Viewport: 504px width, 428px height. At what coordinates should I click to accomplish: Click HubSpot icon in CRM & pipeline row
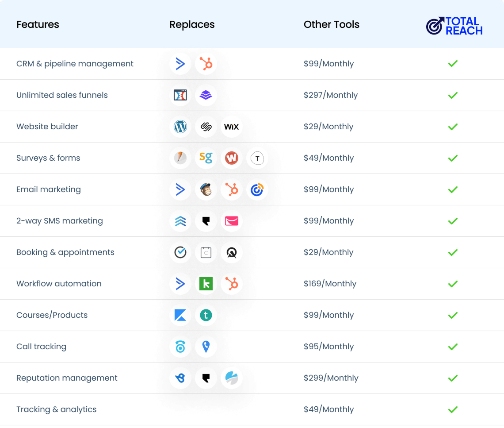(206, 64)
